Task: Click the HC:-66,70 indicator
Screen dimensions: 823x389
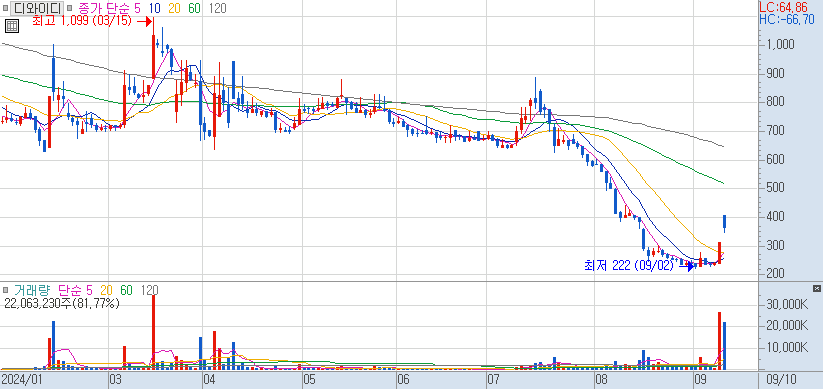Action: point(787,19)
